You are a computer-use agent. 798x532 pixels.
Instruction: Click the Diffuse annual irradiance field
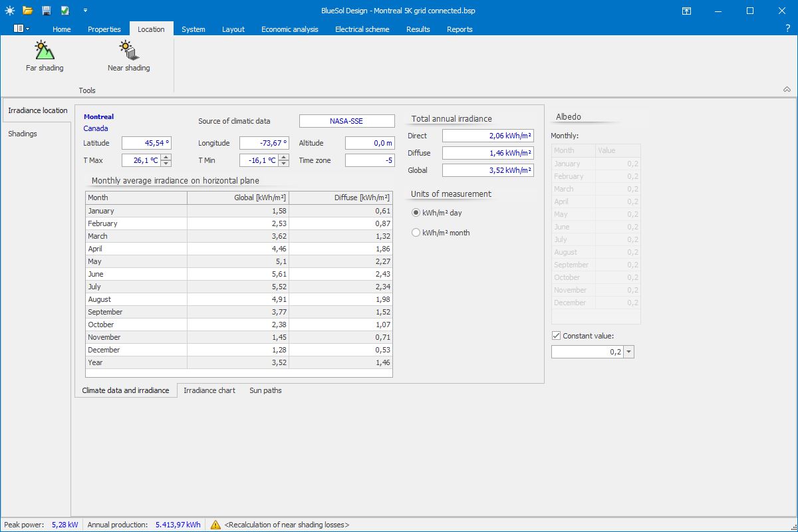[488, 153]
